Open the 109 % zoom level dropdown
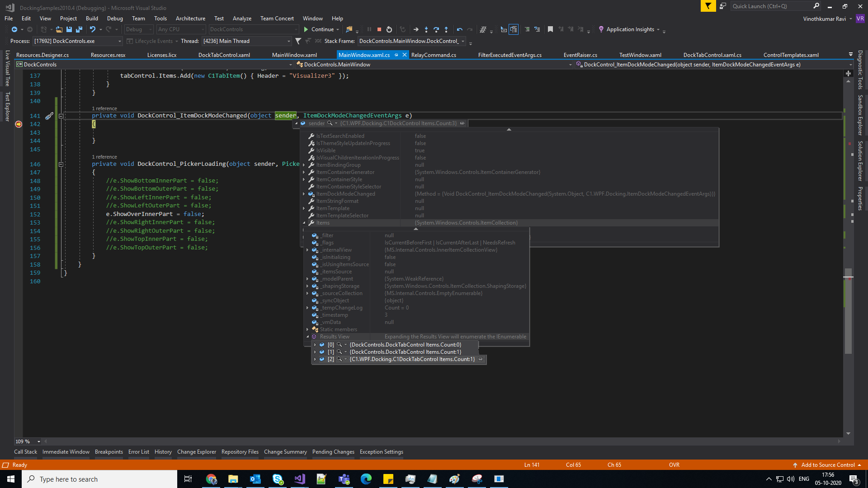 tap(28, 441)
